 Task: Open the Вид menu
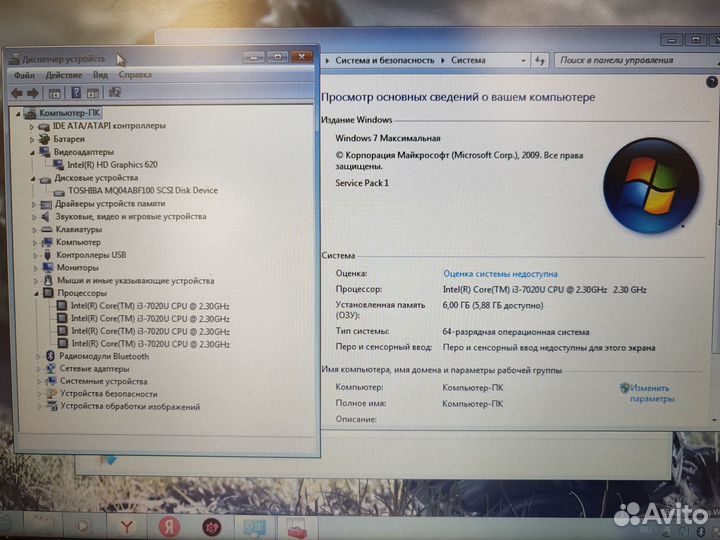click(100, 75)
